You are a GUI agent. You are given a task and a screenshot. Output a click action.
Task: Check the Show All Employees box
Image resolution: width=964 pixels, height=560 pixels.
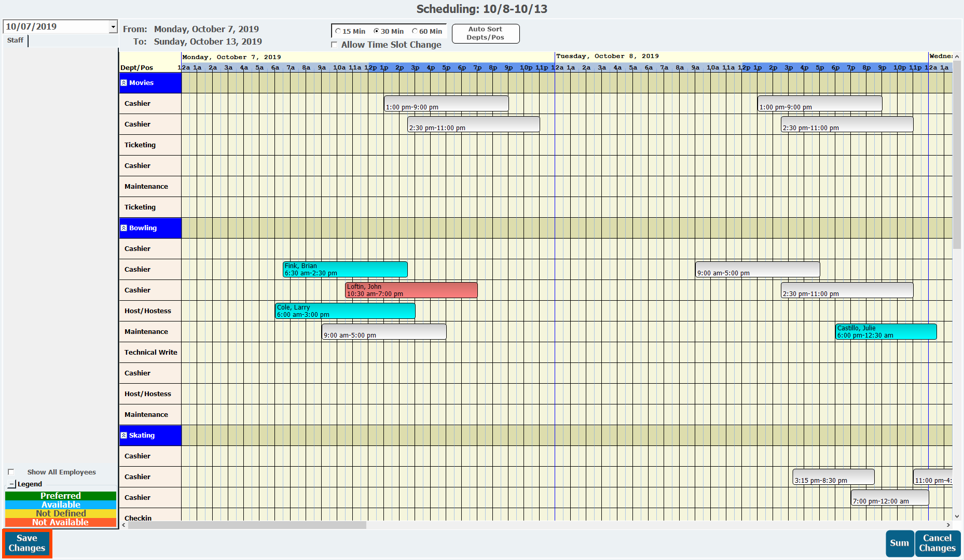pos(11,472)
